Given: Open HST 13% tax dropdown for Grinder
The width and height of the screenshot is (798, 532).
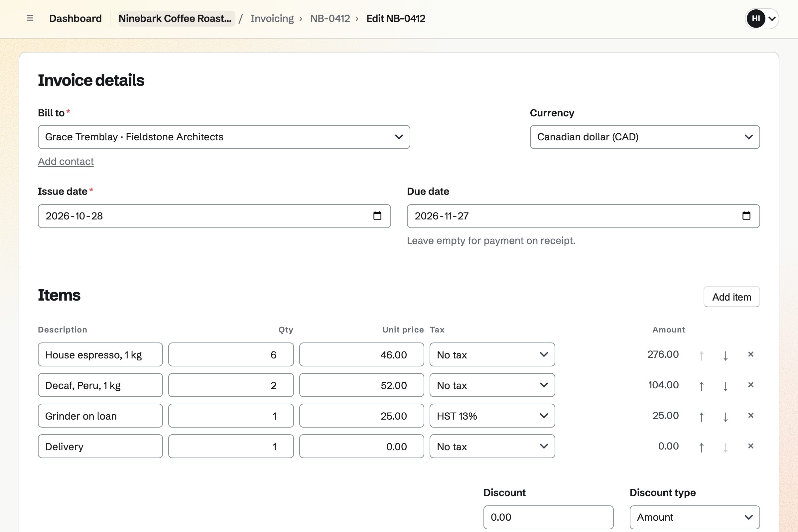Looking at the screenshot, I should pyautogui.click(x=492, y=416).
